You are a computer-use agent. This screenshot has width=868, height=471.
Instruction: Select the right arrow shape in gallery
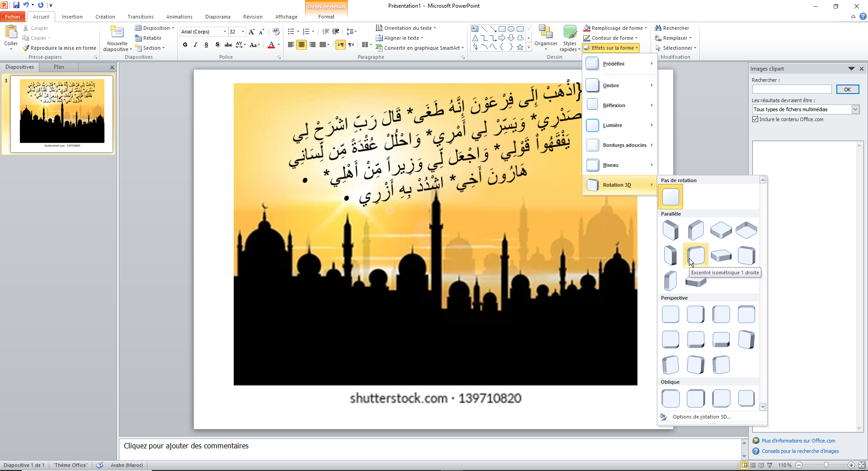[x=502, y=38]
